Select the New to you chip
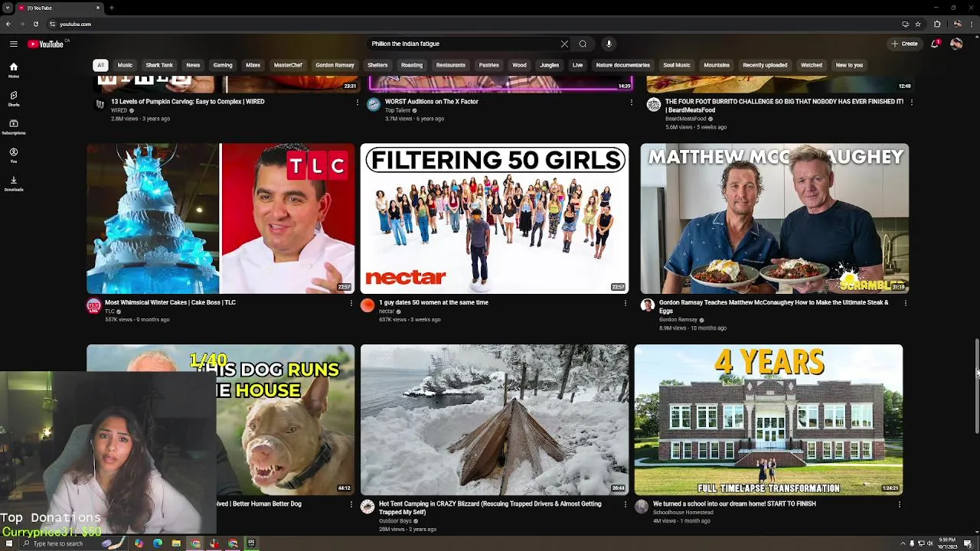The height and width of the screenshot is (551, 980). pyautogui.click(x=849, y=65)
